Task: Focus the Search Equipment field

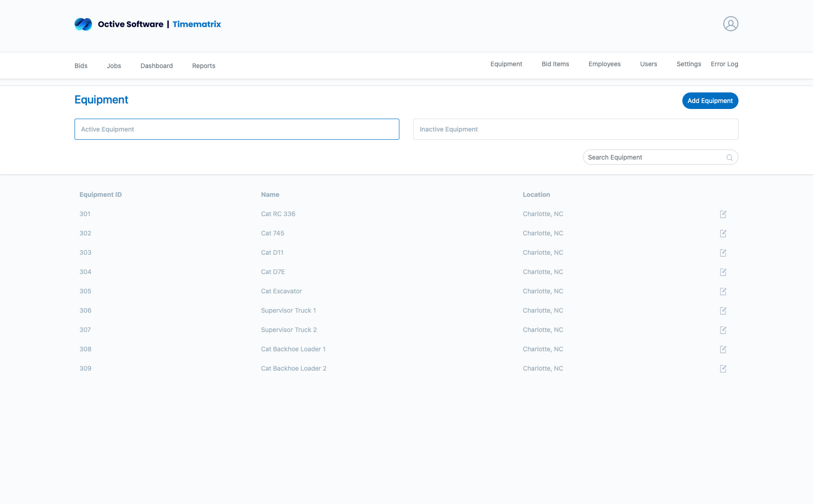Action: pos(653,157)
